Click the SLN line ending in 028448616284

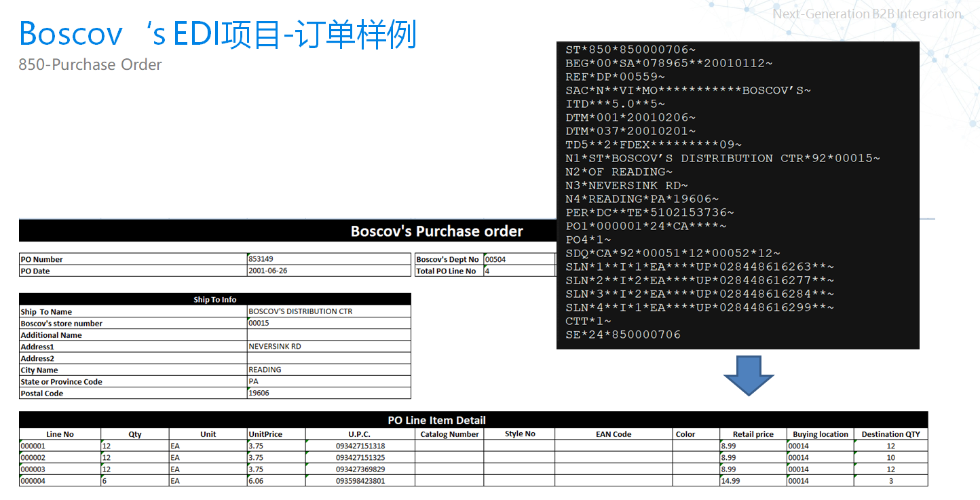[x=700, y=294]
